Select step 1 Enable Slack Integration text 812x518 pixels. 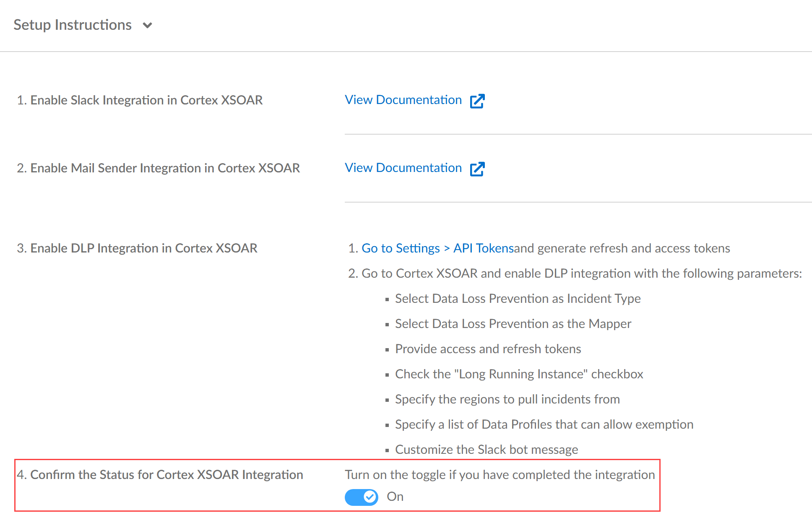(x=140, y=100)
